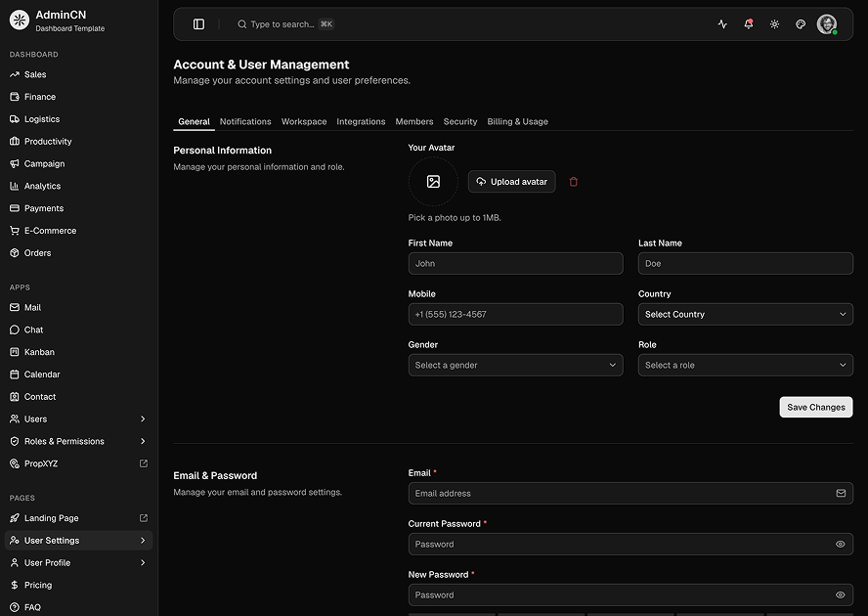Open the Select Country dropdown

point(745,314)
